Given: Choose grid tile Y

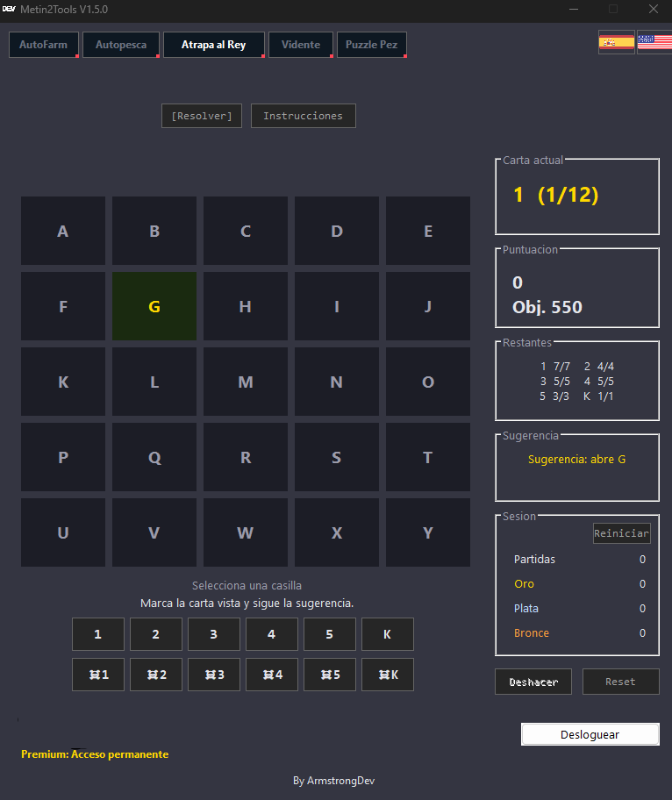Looking at the screenshot, I should pyautogui.click(x=428, y=532).
